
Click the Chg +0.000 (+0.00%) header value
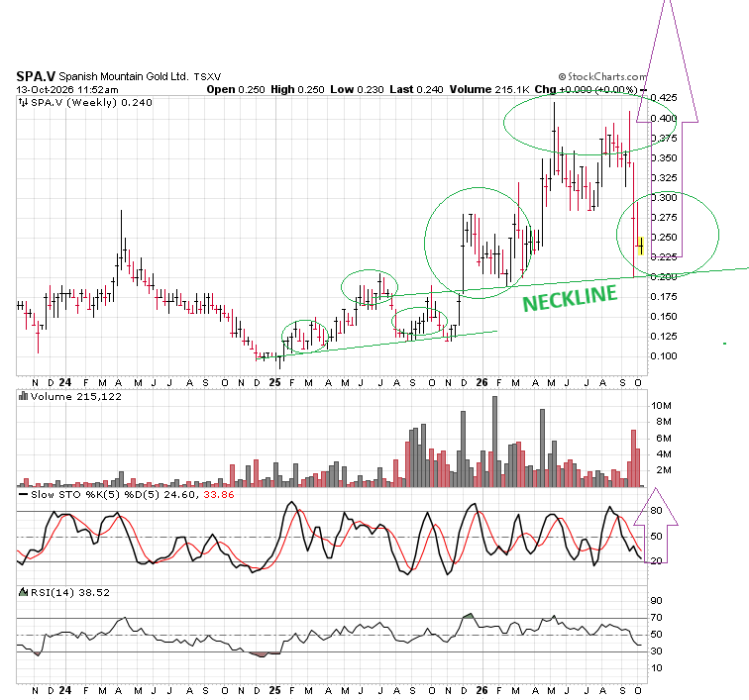pyautogui.click(x=587, y=89)
